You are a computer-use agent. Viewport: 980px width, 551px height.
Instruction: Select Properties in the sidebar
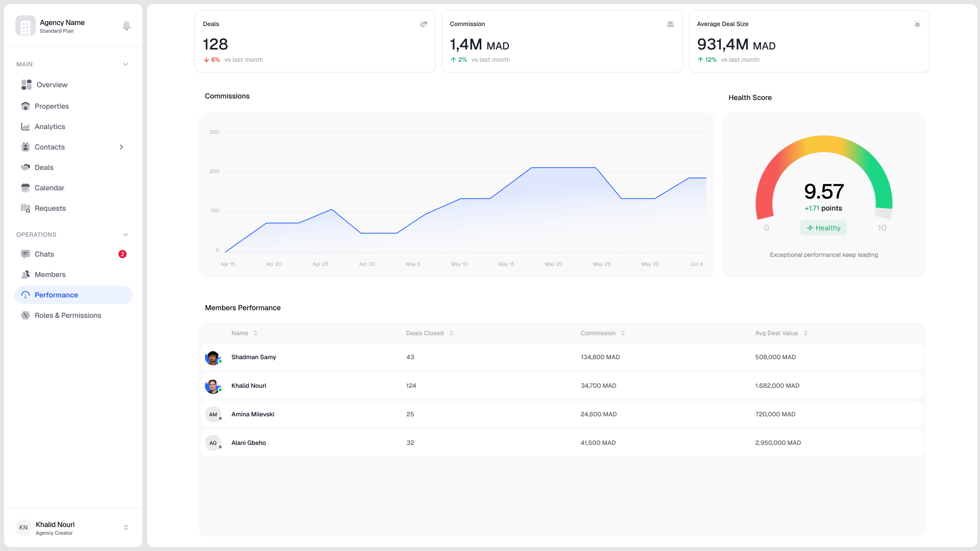click(52, 106)
